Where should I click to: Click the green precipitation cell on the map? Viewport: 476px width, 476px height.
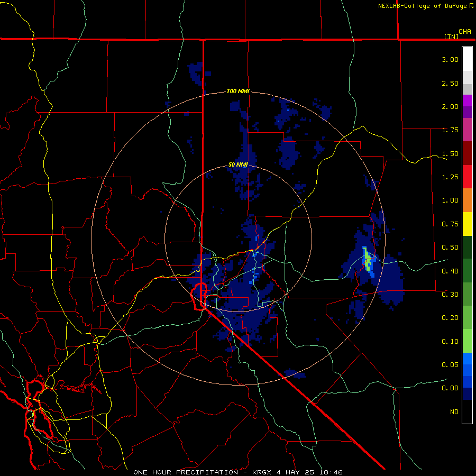[367, 260]
